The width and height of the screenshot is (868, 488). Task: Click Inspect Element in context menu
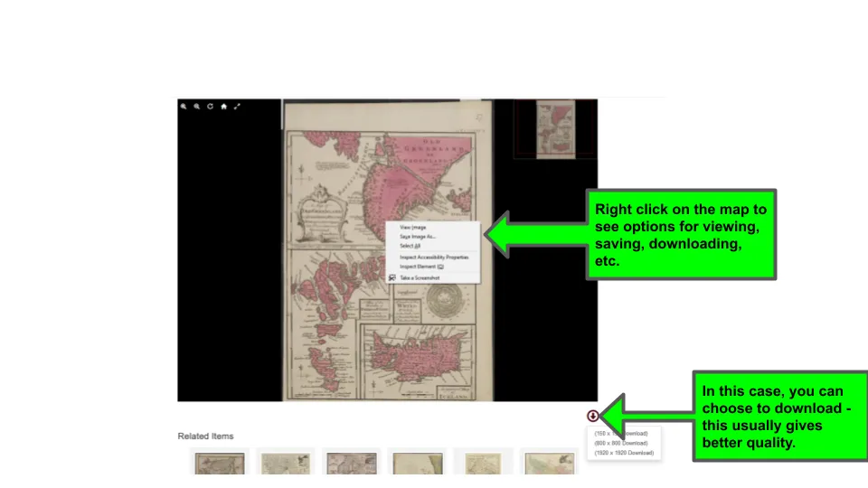(421, 267)
